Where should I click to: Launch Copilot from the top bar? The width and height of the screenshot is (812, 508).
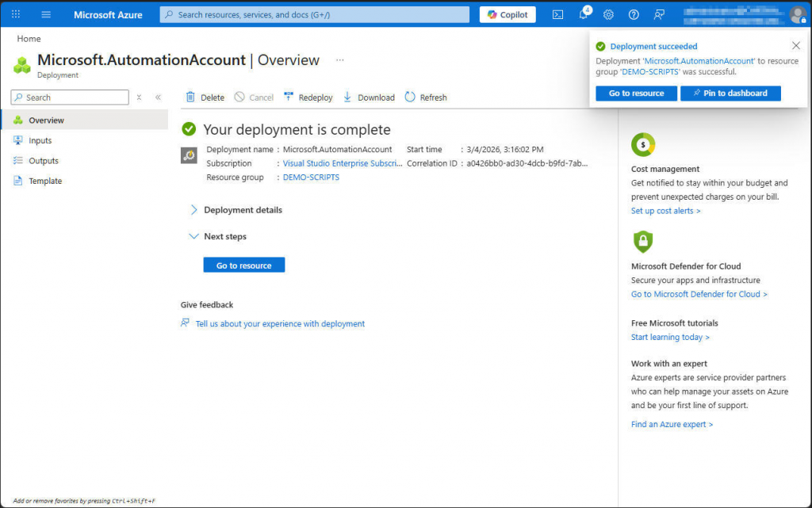507,13
